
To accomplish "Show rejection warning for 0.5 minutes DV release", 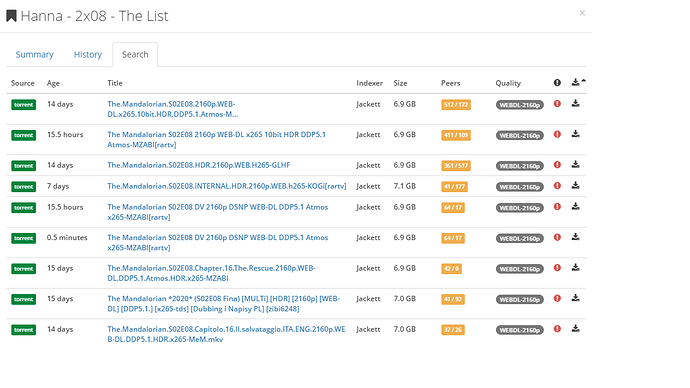I will click(x=557, y=238).
